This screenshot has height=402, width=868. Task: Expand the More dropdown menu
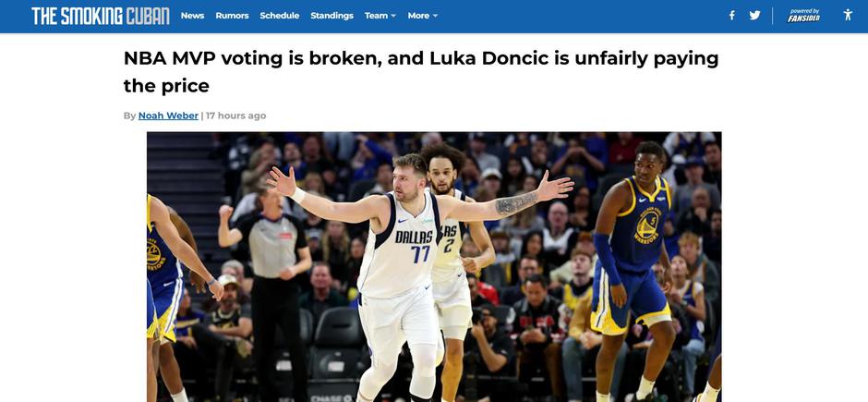[423, 16]
